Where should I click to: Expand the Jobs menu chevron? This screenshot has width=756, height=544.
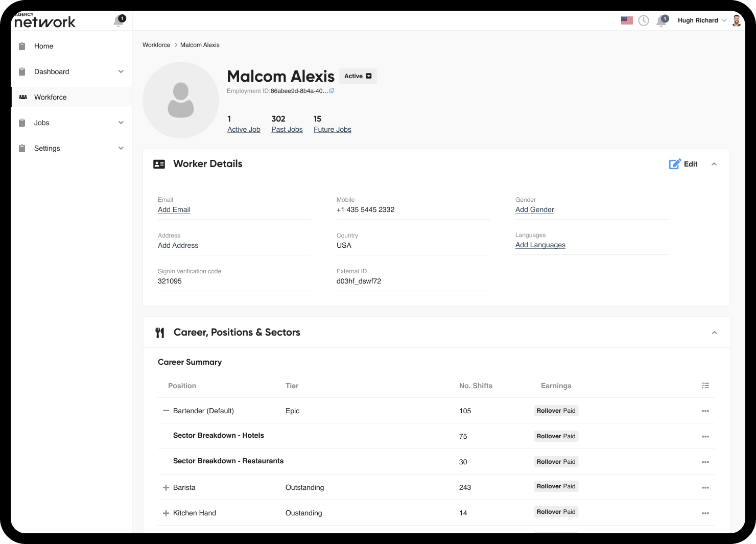[121, 123]
